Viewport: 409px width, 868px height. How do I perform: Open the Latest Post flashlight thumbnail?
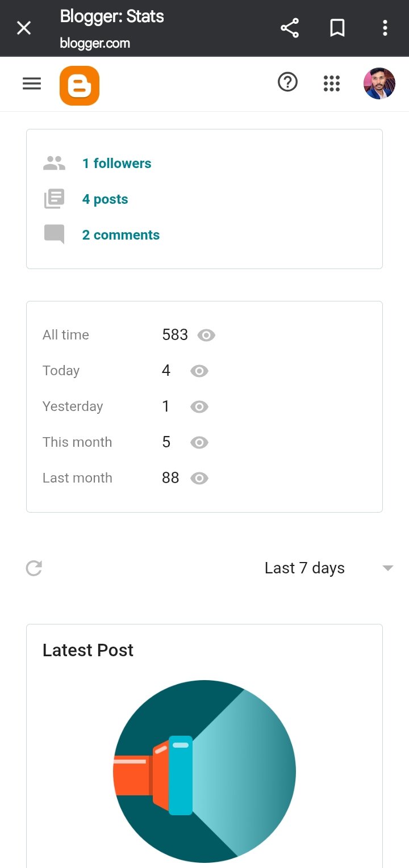[204, 772]
